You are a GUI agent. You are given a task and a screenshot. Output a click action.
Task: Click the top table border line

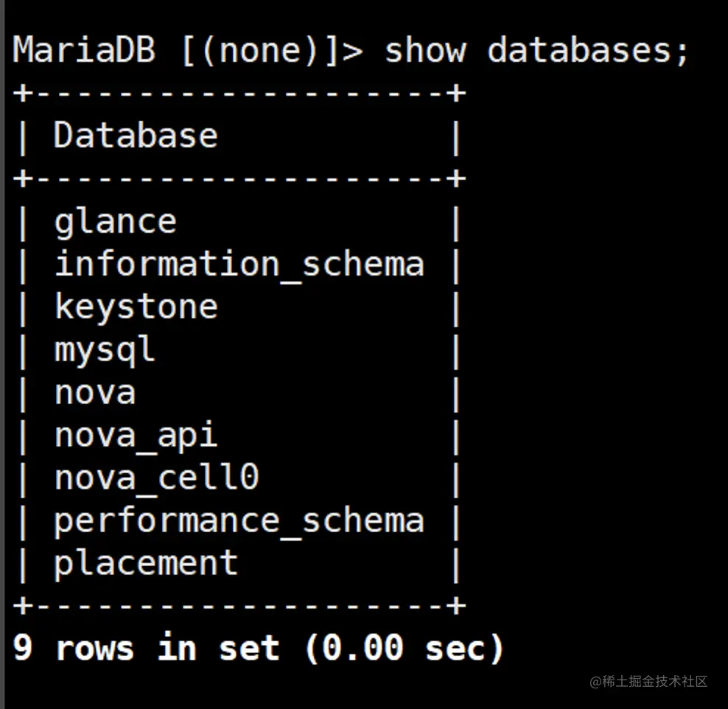click(x=239, y=93)
